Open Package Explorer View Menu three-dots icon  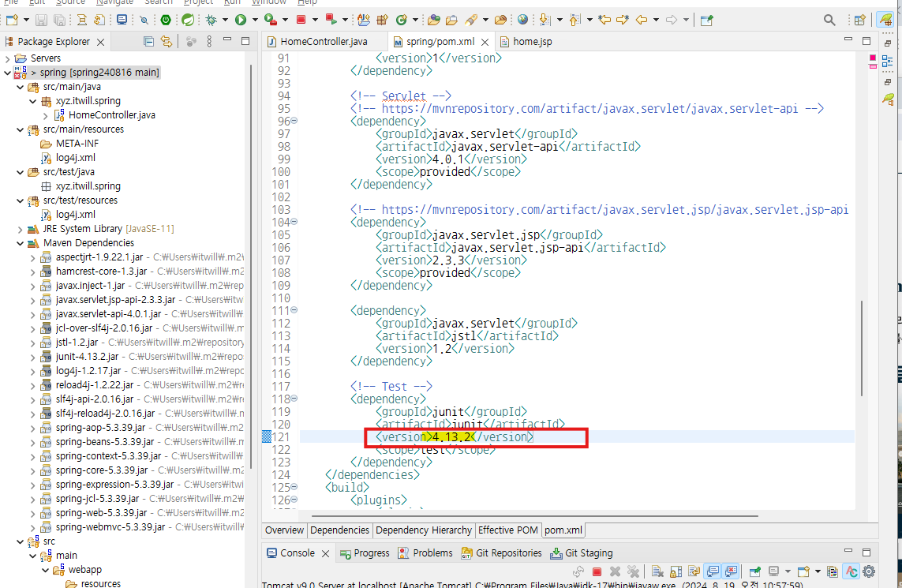(x=209, y=41)
